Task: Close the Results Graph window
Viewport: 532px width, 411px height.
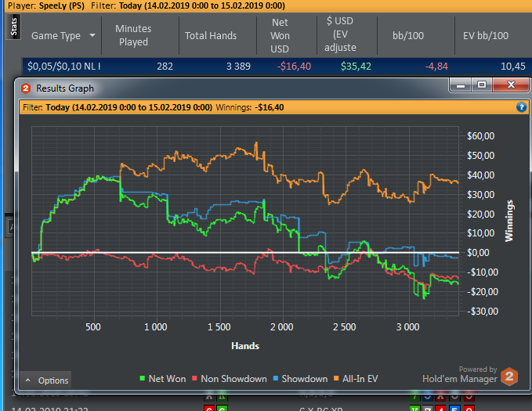Action: coord(511,85)
